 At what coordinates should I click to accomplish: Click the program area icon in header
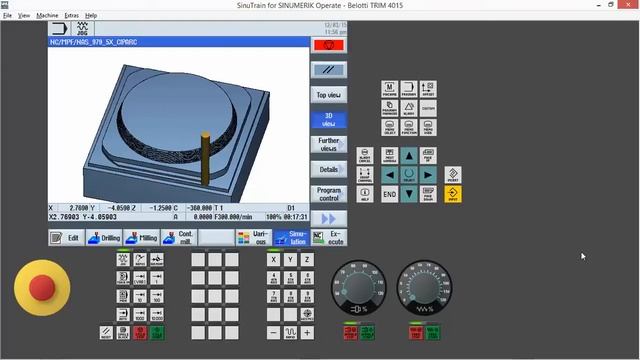(x=60, y=29)
